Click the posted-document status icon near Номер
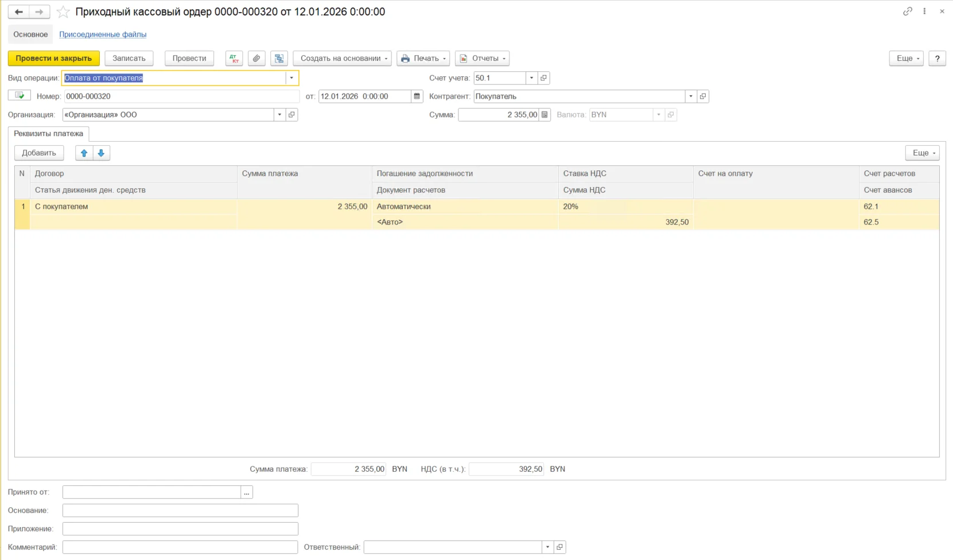 point(20,95)
